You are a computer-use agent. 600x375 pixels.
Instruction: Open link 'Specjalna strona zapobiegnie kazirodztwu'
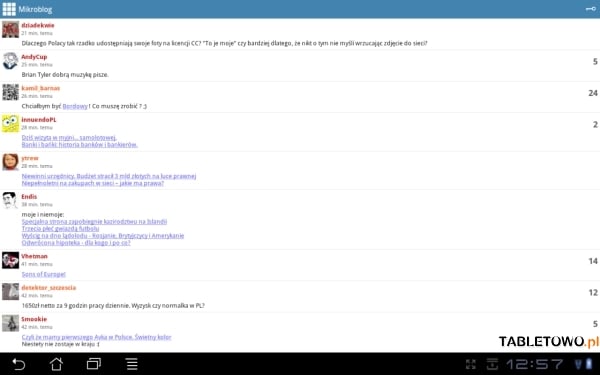pyautogui.click(x=94, y=222)
